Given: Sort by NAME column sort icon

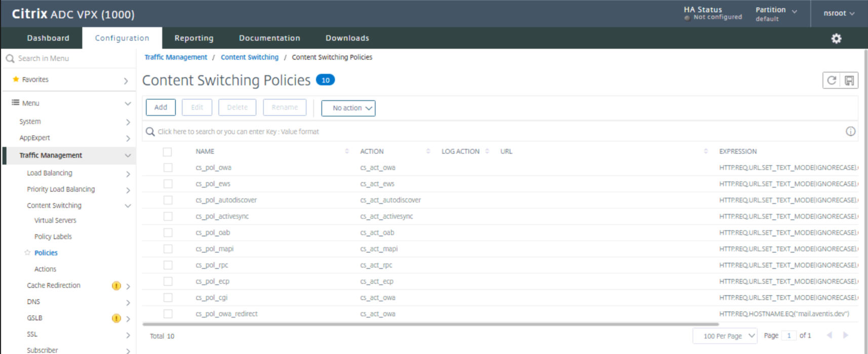Looking at the screenshot, I should tap(347, 151).
